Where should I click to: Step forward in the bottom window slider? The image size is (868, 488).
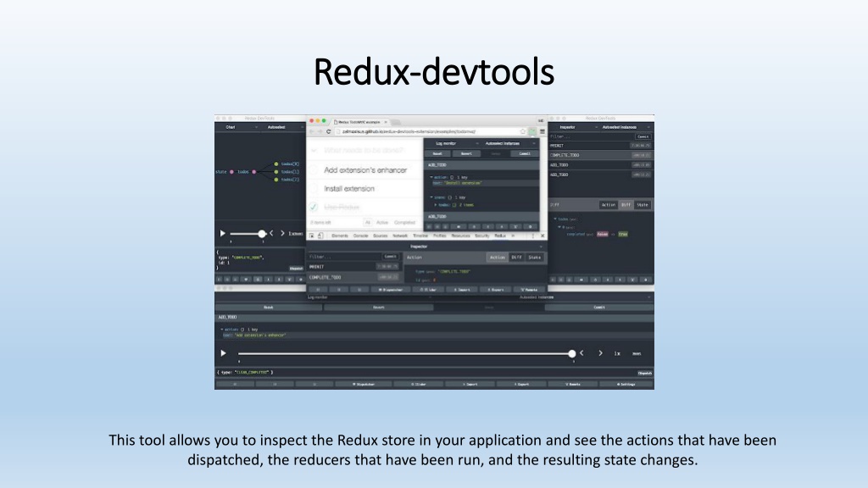(x=600, y=353)
